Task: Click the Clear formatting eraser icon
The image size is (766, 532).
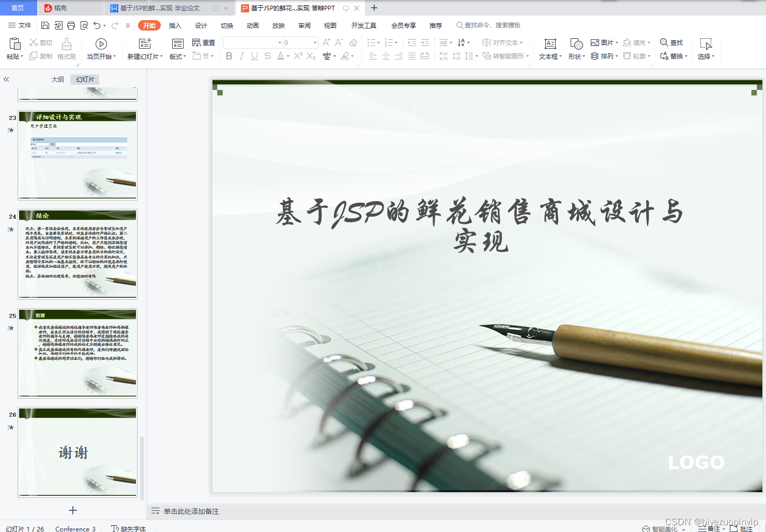Action: (x=353, y=42)
